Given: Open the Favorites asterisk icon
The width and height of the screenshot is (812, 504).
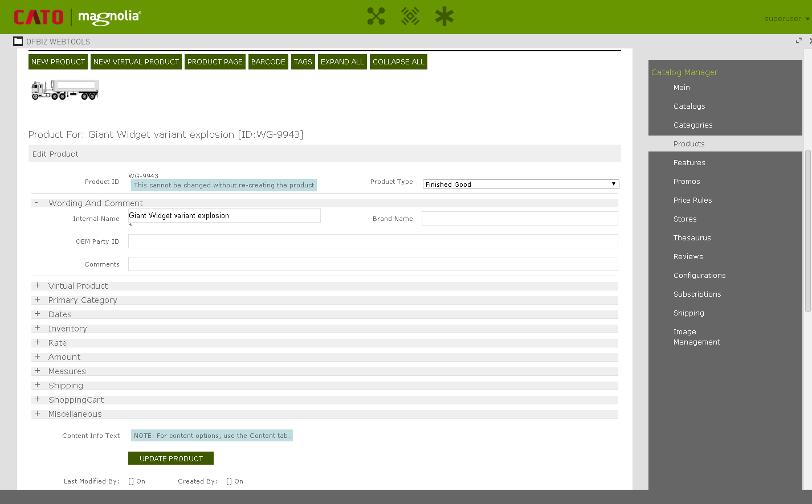Looking at the screenshot, I should pyautogui.click(x=444, y=17).
